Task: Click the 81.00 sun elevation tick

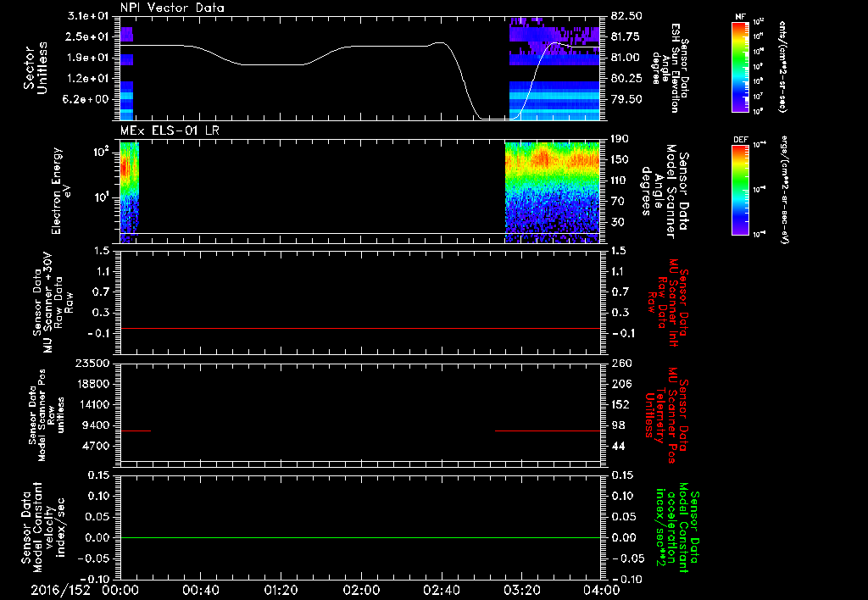Action: click(626, 58)
